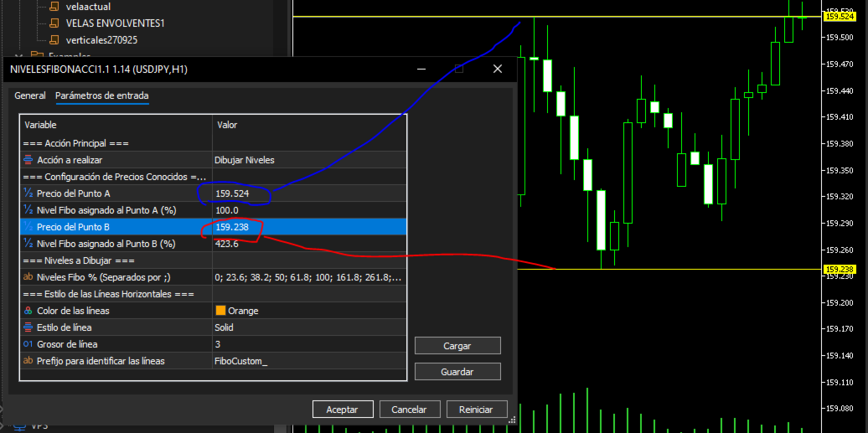The width and height of the screenshot is (868, 433).
Task: Edit the 423.6 Fibo level for Punto B
Action: tap(310, 243)
